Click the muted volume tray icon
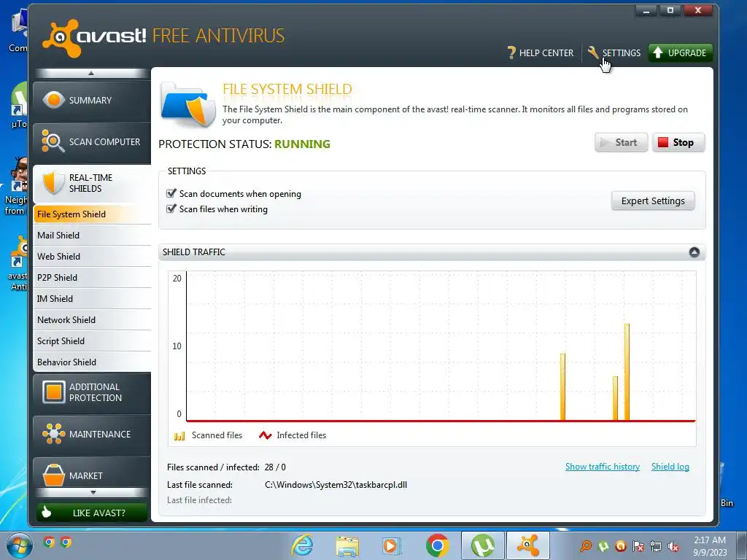 (673, 547)
